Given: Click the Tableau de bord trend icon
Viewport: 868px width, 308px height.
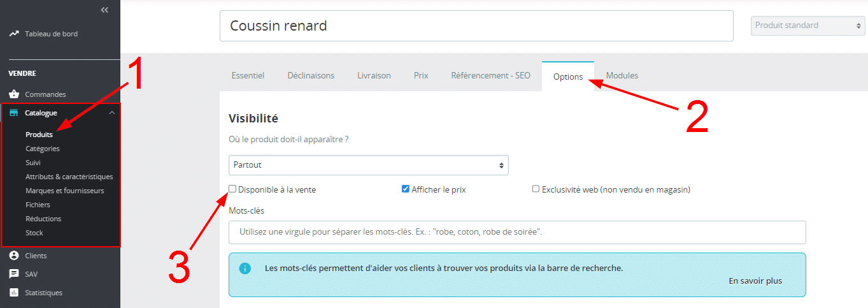Looking at the screenshot, I should [14, 34].
